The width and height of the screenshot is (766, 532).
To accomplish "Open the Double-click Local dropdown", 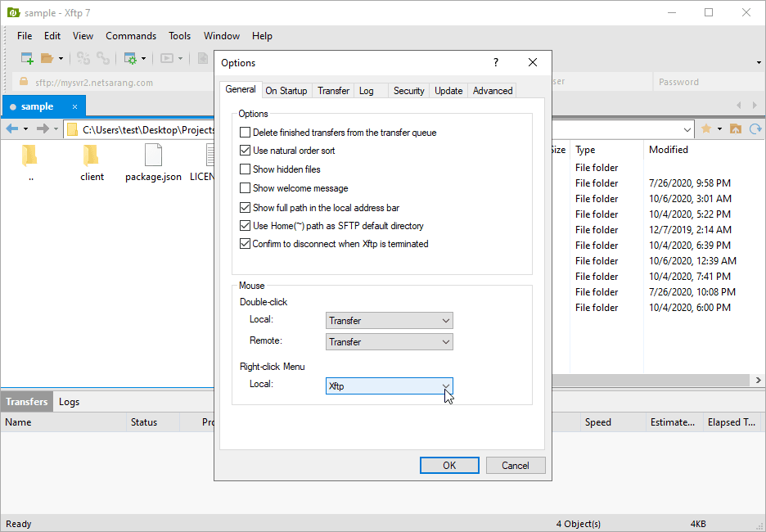I will pos(390,321).
